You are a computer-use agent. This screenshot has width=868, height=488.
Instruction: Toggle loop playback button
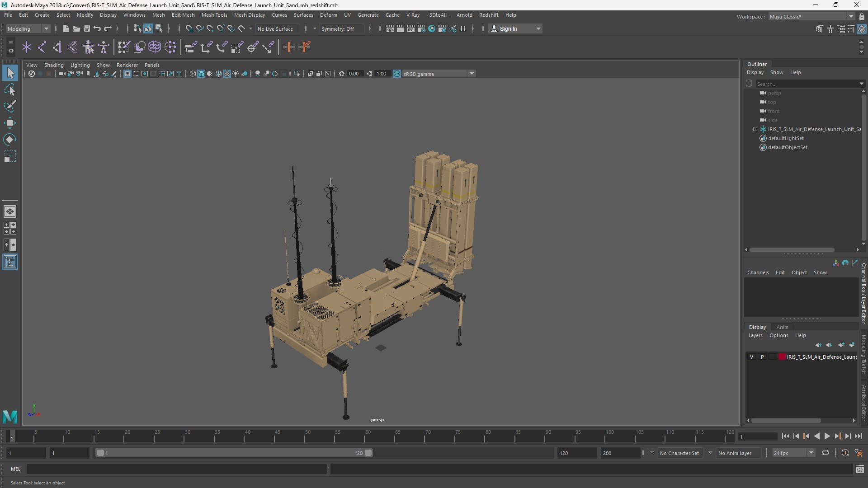pos(826,453)
